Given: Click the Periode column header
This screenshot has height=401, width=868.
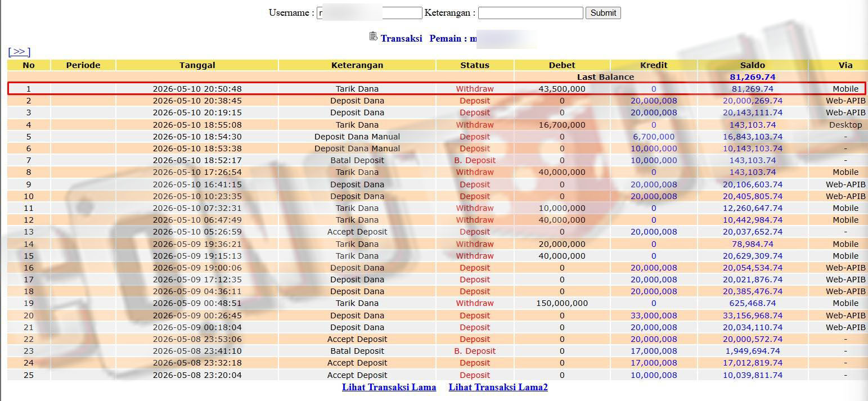Looking at the screenshot, I should [83, 65].
